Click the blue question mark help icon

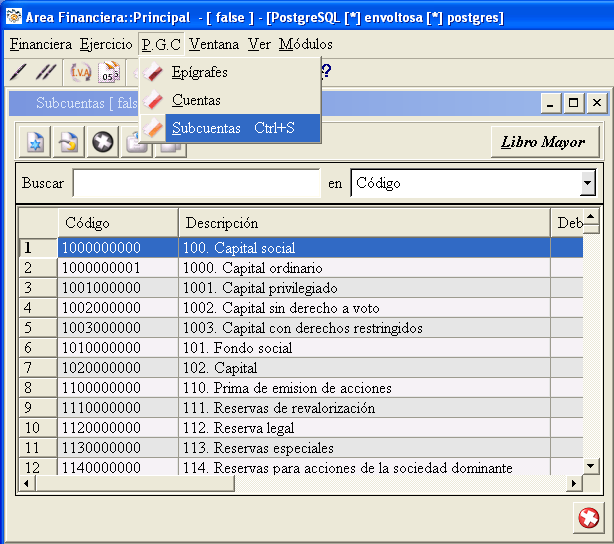[x=326, y=71]
